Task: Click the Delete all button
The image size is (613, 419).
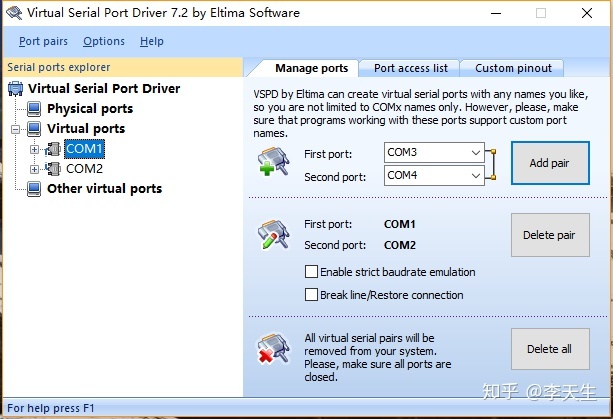Action: click(550, 349)
